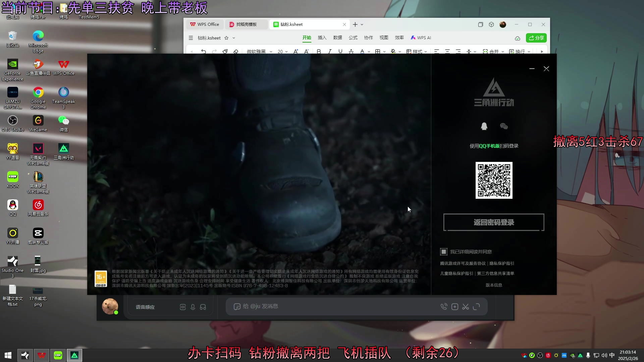Click format painter in WPS toolbar

click(x=225, y=51)
